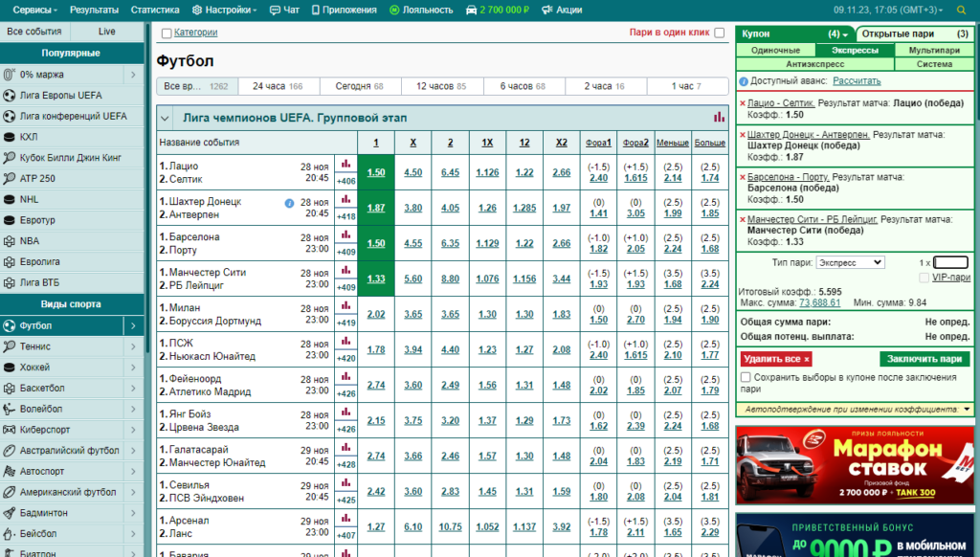Click the info icon beside Доступный аванс
This screenshot has width=980, height=557.
[743, 81]
